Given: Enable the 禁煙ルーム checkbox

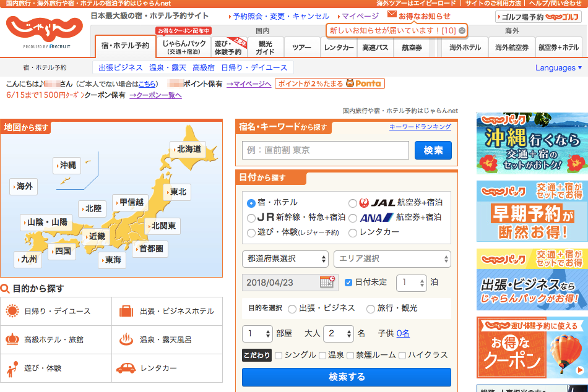Looking at the screenshot, I should [x=350, y=356].
